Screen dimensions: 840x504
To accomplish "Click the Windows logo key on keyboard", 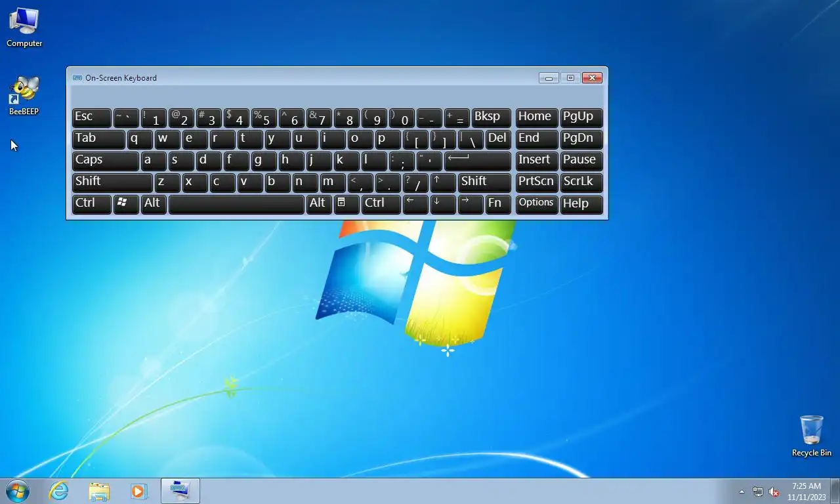I will click(x=126, y=203).
